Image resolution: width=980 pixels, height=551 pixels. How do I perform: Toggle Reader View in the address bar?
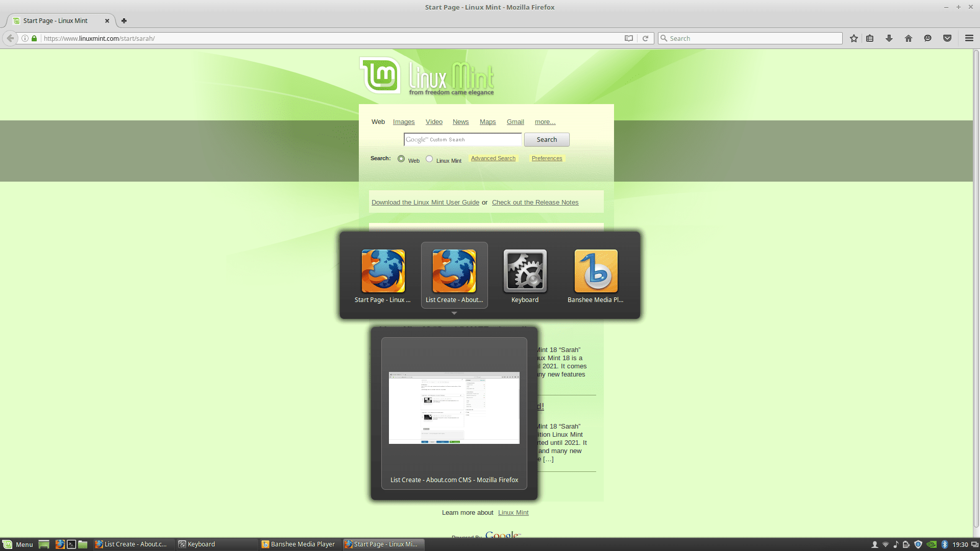pyautogui.click(x=629, y=38)
